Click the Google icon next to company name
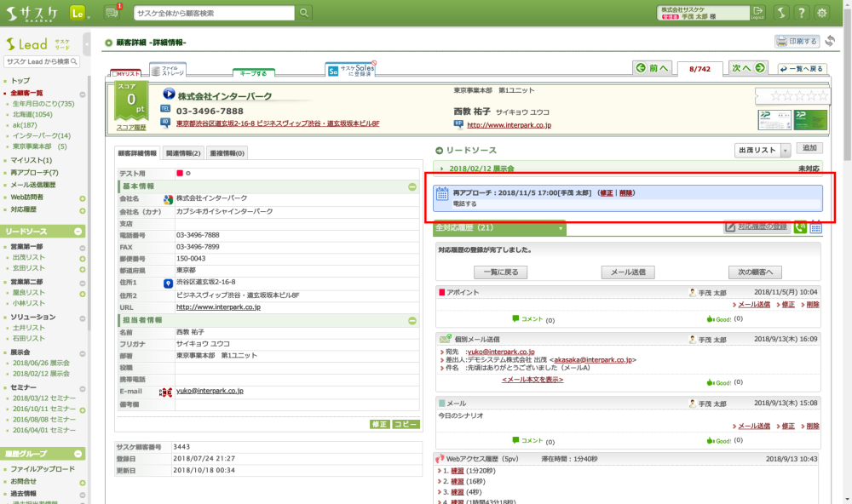This screenshot has width=852, height=504. click(x=169, y=198)
